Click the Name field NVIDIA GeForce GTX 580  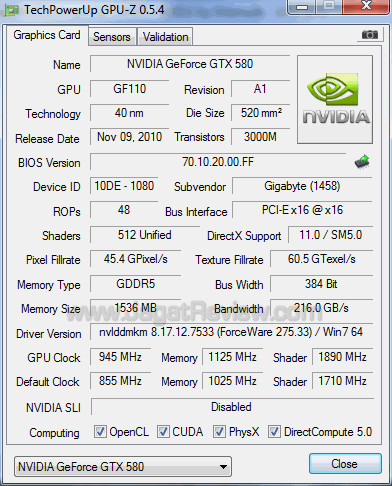point(190,64)
